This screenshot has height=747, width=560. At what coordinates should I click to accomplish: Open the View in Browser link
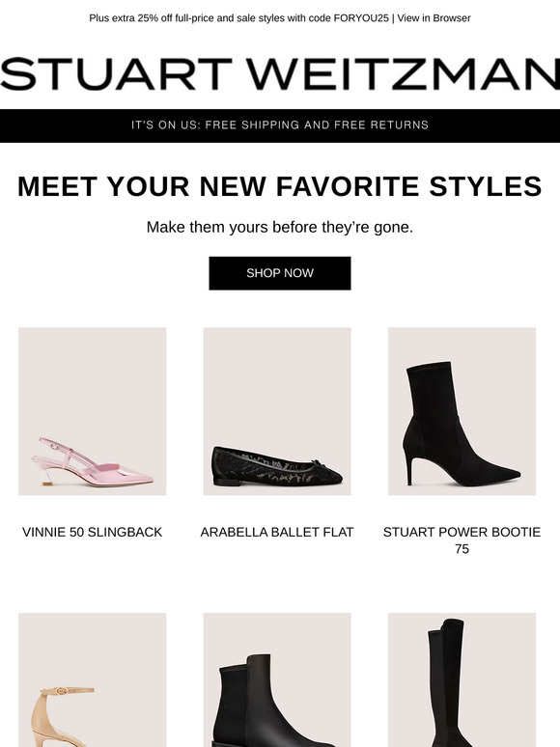click(x=434, y=18)
